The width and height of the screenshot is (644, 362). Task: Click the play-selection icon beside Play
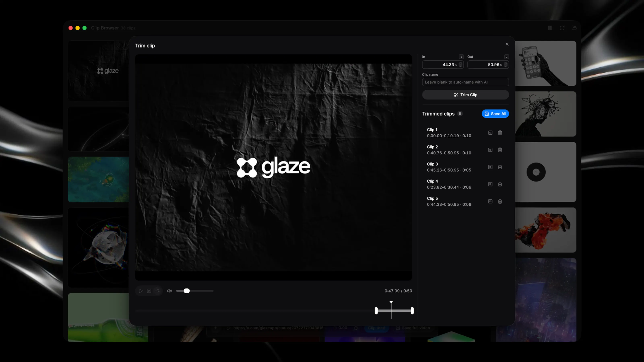click(149, 291)
